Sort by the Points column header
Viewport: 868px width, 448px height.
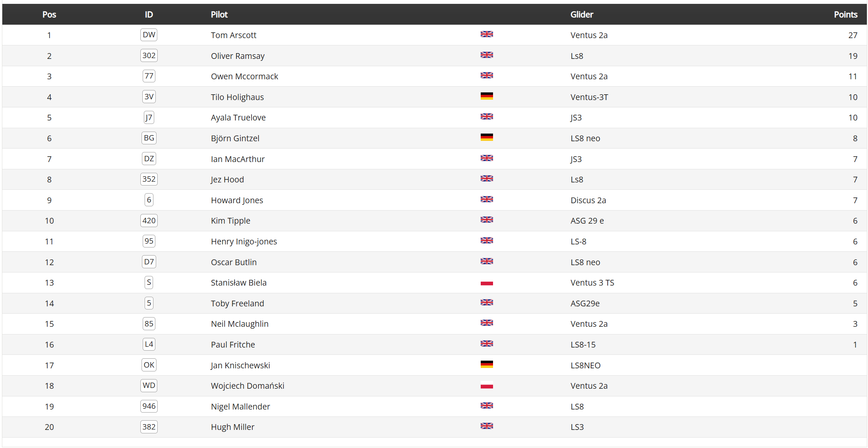(845, 15)
